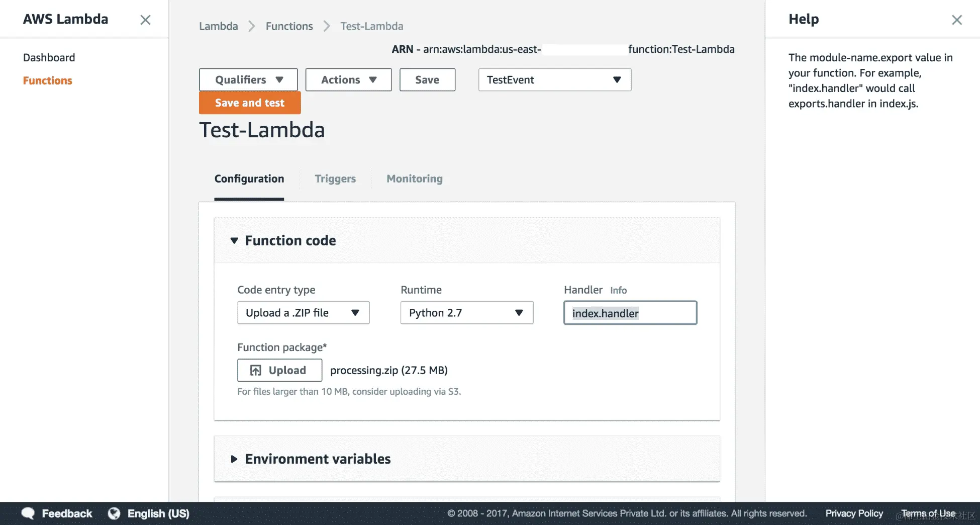Close the AWS Lambda sidebar panel
The image size is (980, 525).
pos(145,20)
